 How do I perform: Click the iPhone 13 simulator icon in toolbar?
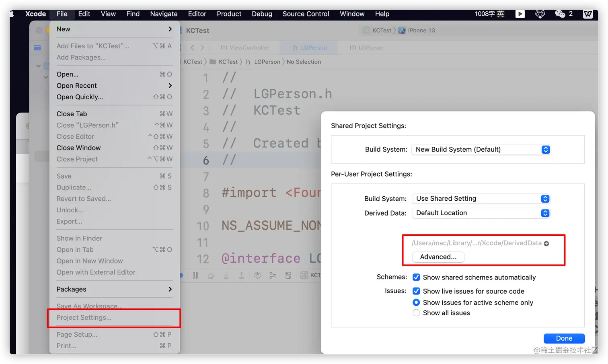point(402,31)
